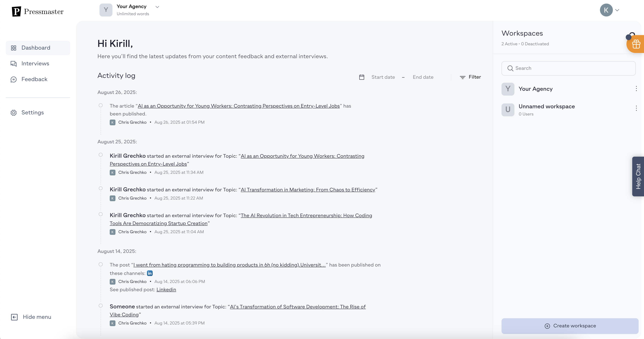
Task: Open Settings from the sidebar
Action: (x=33, y=113)
